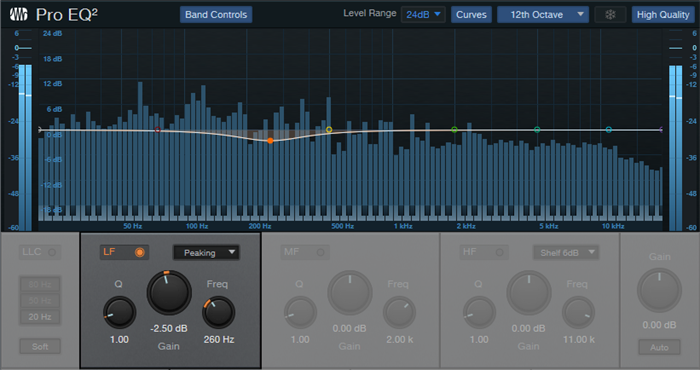Click the HF Q knob
Screen dimensions: 700x370
[x=479, y=312]
